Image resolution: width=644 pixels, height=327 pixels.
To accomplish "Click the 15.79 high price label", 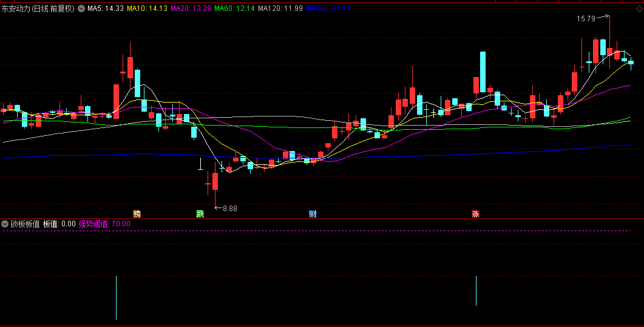I will 586,18.
